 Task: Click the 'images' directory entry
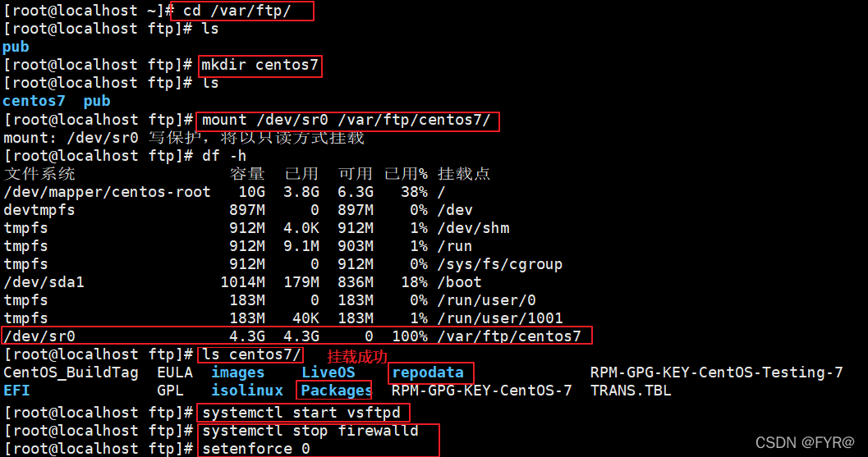pyautogui.click(x=237, y=373)
